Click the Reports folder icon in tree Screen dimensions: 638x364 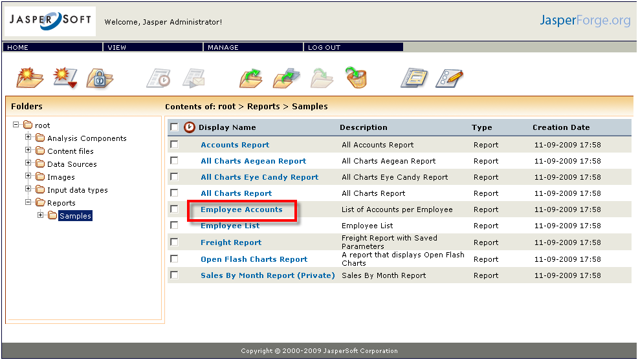(x=40, y=202)
